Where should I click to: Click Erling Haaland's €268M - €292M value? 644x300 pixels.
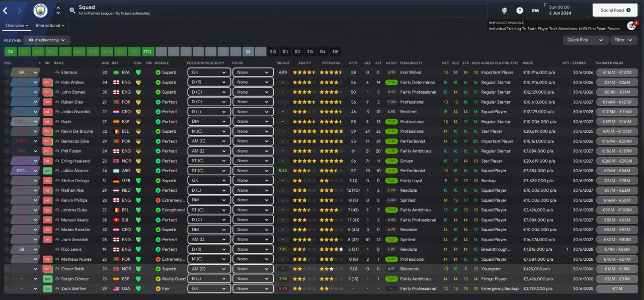coord(617,161)
